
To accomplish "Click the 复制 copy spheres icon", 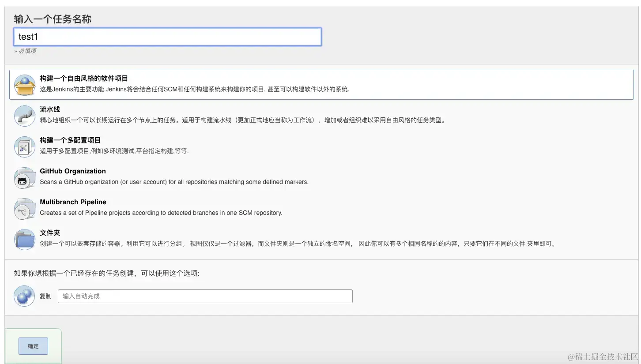I will pos(24,296).
